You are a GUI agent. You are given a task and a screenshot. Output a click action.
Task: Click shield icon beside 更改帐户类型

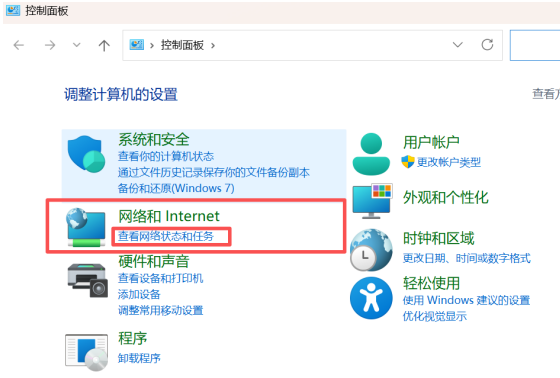click(408, 162)
